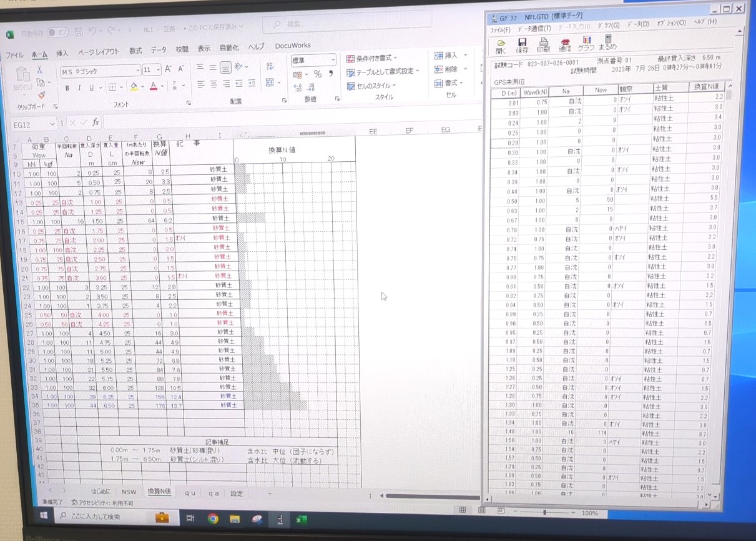Open the データ通信(T) menu in Gグラフ
The width and height of the screenshot is (756, 541).
click(x=534, y=29)
